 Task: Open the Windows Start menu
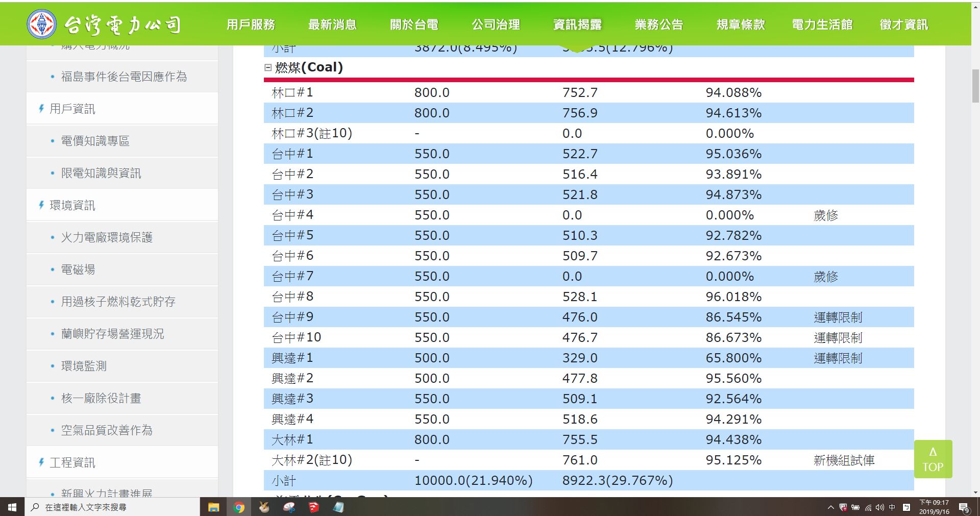pyautogui.click(x=12, y=507)
